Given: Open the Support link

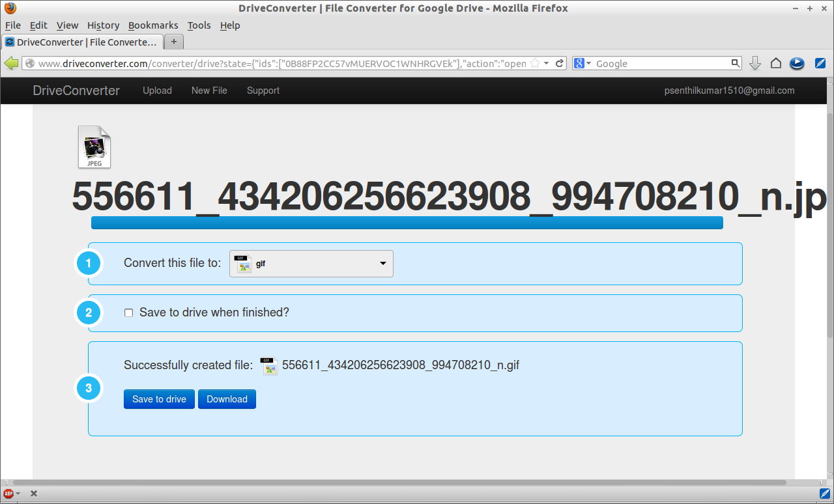Looking at the screenshot, I should 263,91.
